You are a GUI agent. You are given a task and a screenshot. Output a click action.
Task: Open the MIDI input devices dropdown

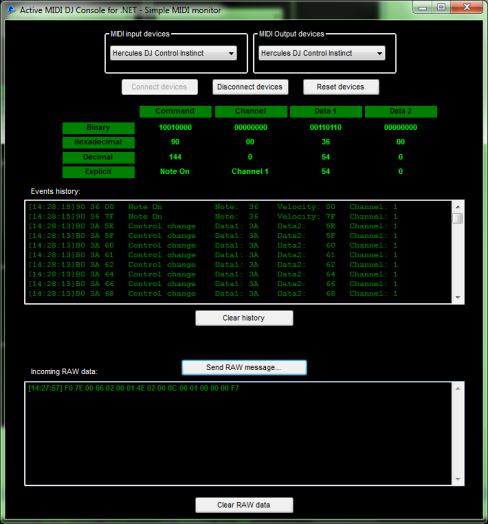173,53
